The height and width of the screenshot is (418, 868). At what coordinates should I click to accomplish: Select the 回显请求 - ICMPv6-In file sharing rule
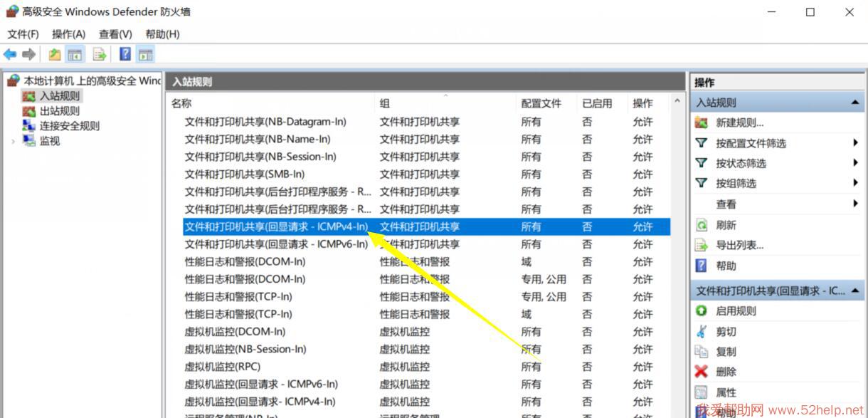[276, 244]
